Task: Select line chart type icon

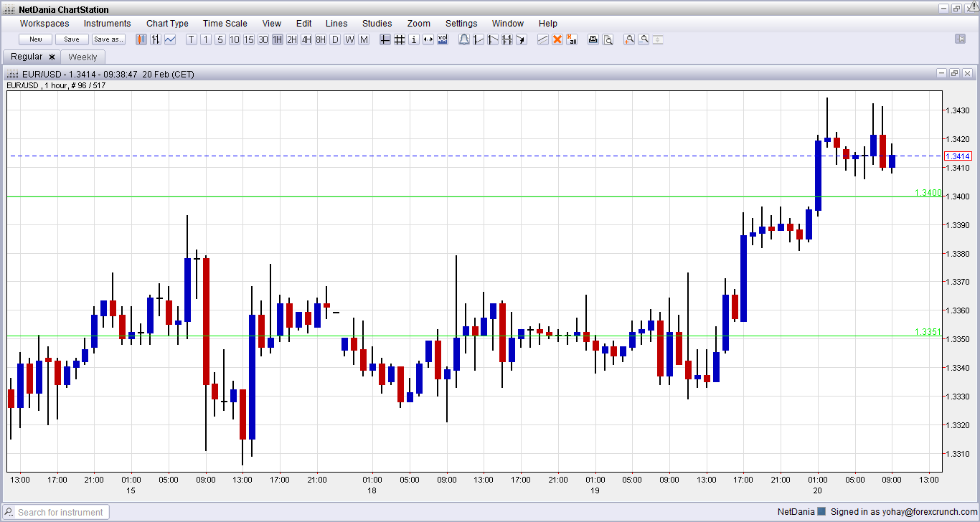Action: [x=170, y=39]
